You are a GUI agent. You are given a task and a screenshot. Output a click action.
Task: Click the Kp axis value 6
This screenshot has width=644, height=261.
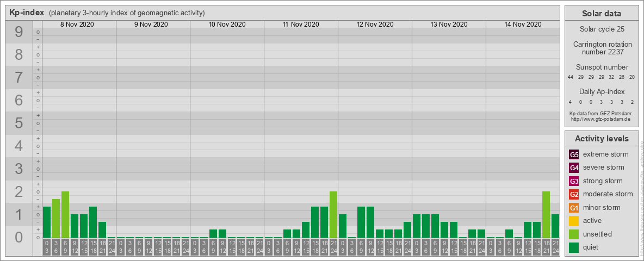pos(19,100)
